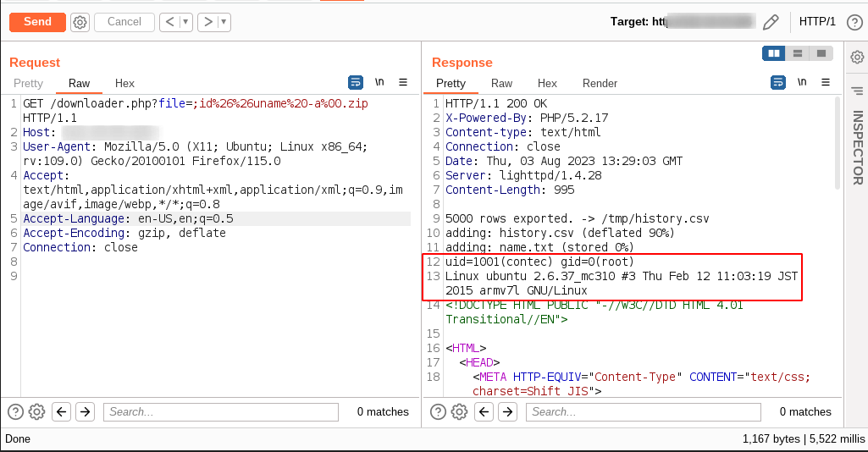This screenshot has height=452, width=868.
Task: Expand the INSPECTOR side panel
Action: 858,148
